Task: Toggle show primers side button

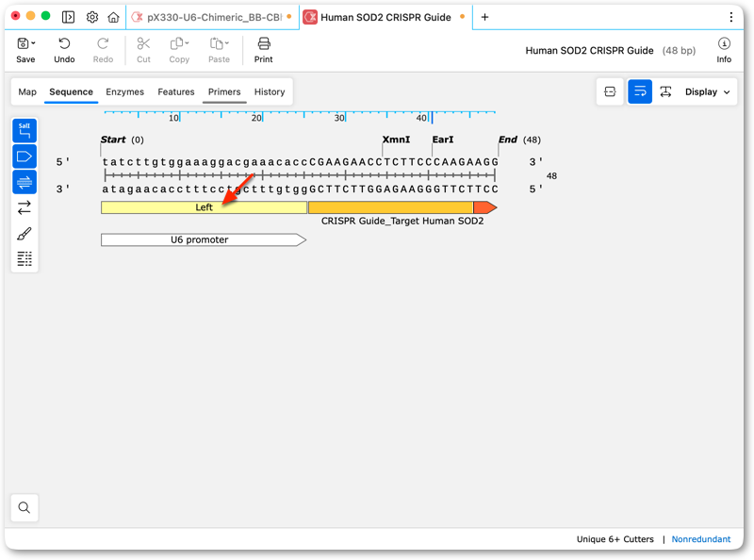Action: (25, 182)
